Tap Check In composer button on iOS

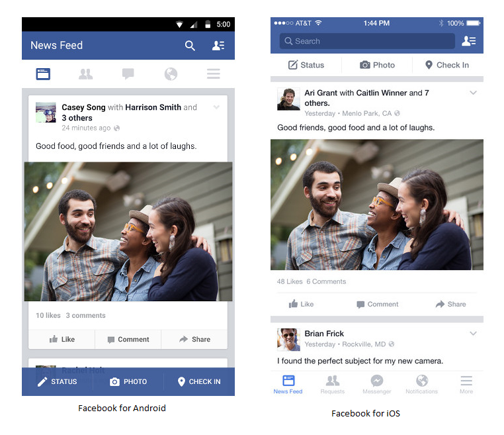coord(447,65)
